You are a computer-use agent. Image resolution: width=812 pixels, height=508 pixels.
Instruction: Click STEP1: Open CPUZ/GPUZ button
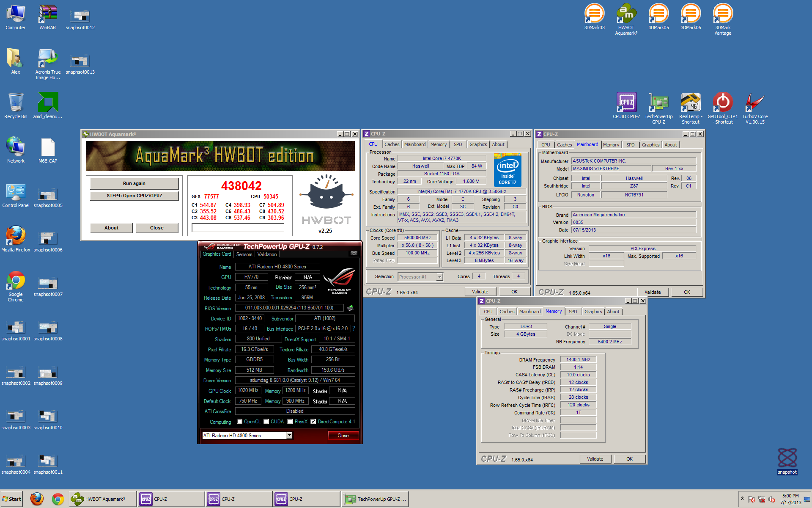tap(134, 196)
